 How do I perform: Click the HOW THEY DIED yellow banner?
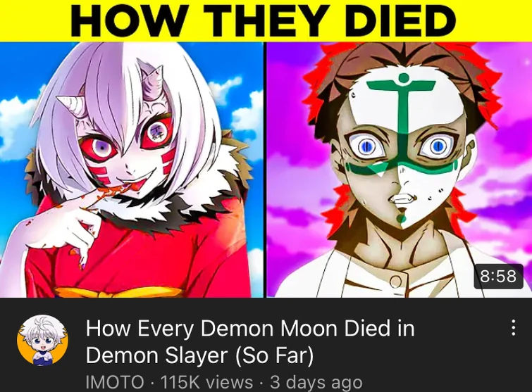click(266, 20)
